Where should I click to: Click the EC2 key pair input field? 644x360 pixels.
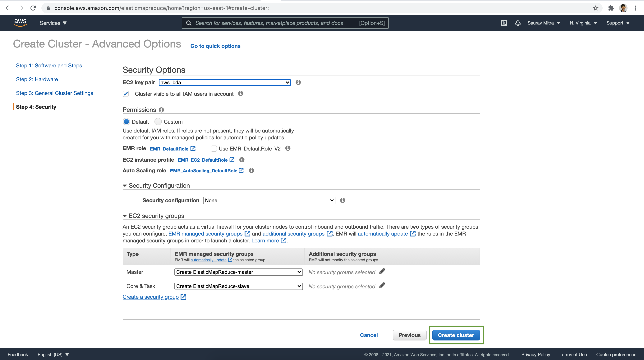pyautogui.click(x=224, y=83)
